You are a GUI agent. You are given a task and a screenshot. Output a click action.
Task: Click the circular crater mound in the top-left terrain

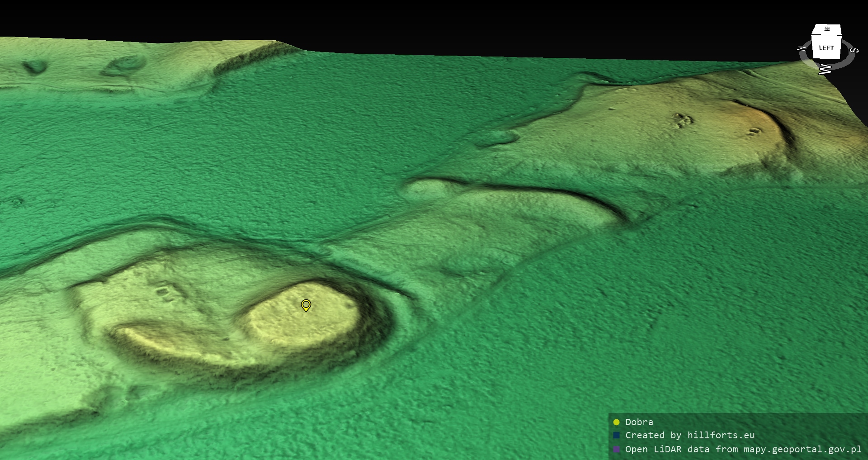pyautogui.click(x=124, y=65)
